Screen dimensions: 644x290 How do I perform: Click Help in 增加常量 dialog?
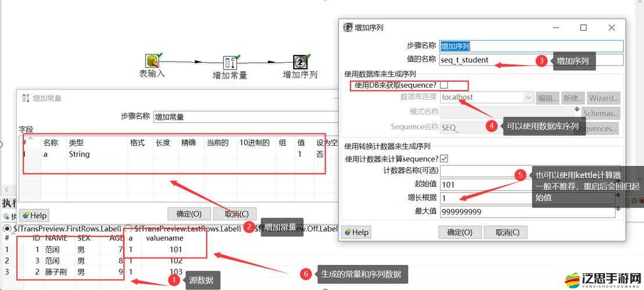point(35,215)
